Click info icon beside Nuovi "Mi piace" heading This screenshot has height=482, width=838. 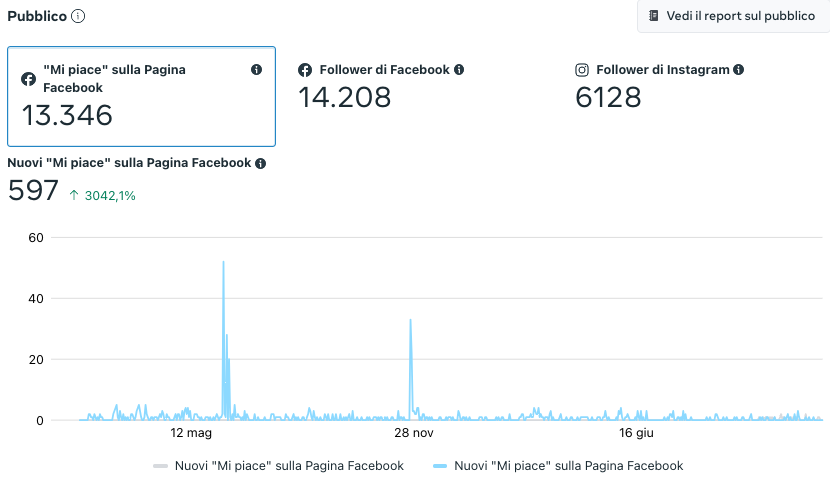pos(260,162)
